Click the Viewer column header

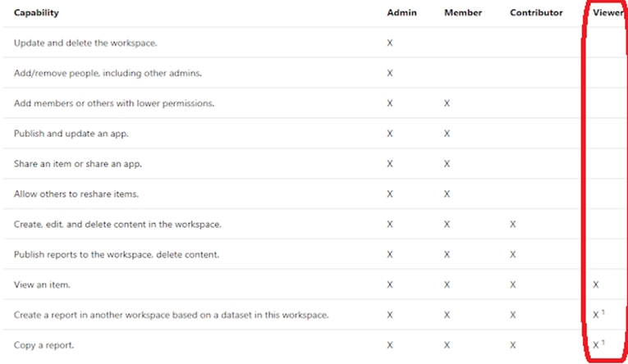[x=607, y=13]
